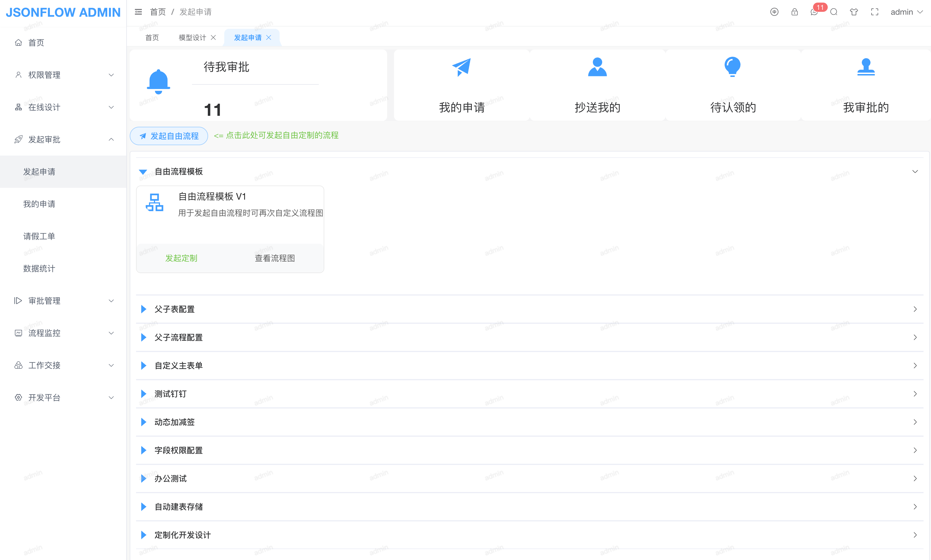The image size is (931, 560).
Task: Toggle fullscreen mode icon
Action: [x=875, y=12]
